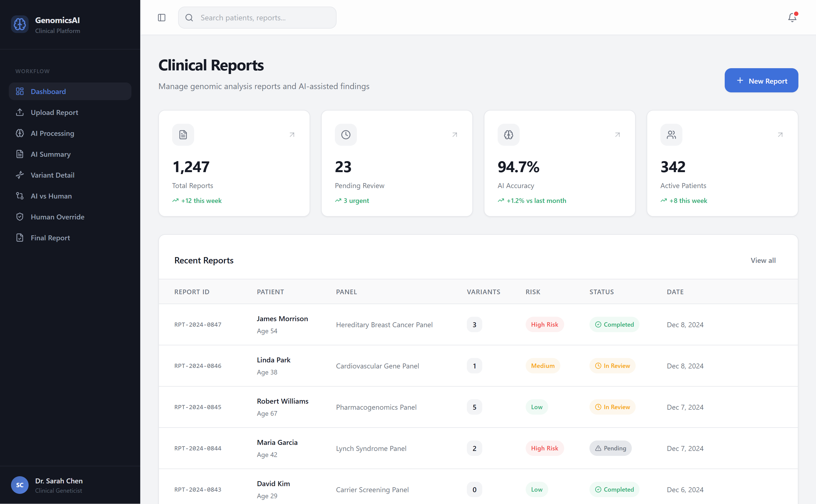Open Pending Review card arrow
Viewport: 816px width, 504px height.
[454, 135]
